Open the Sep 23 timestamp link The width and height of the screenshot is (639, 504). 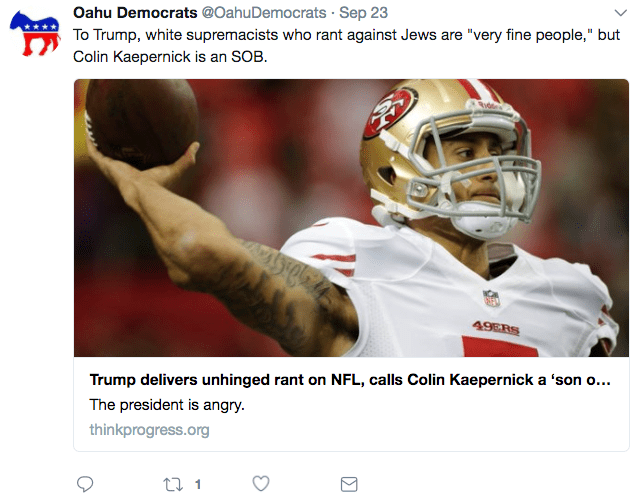click(x=365, y=12)
